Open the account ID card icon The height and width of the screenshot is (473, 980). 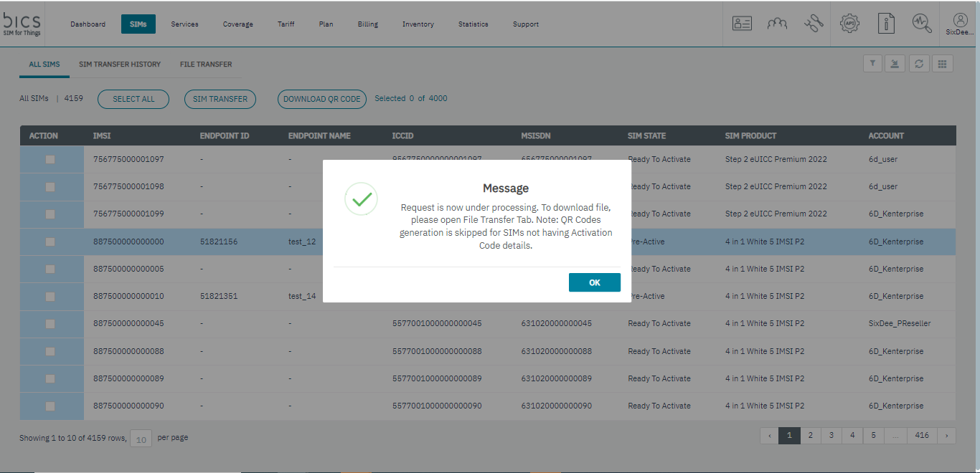742,23
